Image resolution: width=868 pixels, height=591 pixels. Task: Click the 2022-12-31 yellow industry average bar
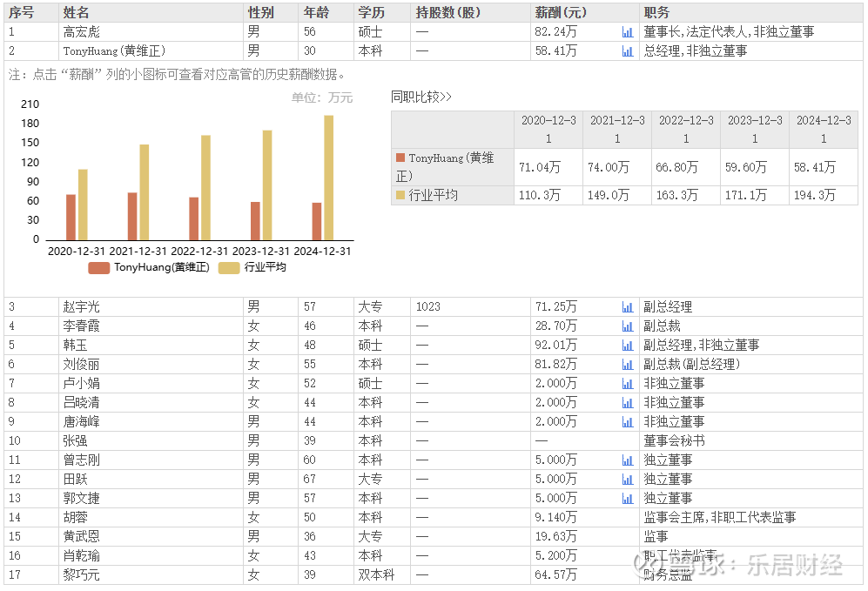[x=206, y=188]
